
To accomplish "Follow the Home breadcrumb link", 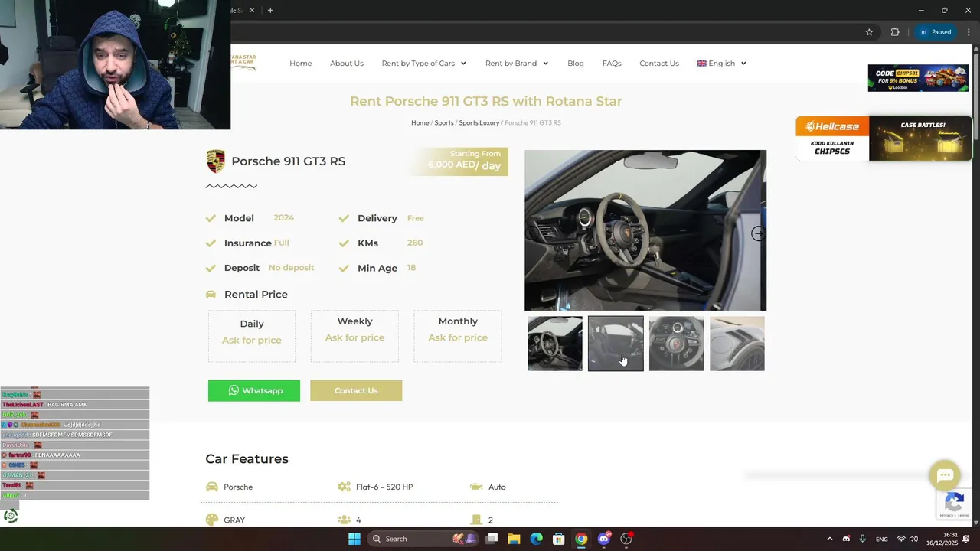I will click(x=420, y=122).
